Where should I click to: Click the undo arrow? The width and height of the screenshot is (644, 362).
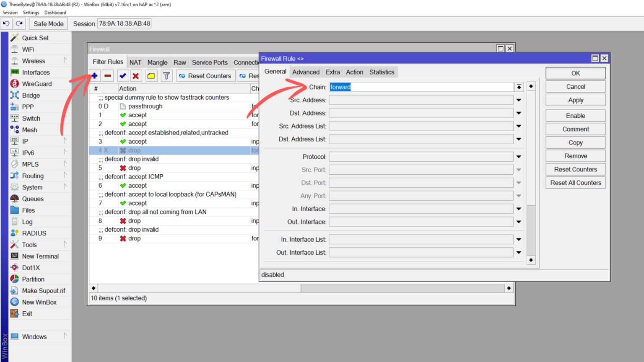point(6,23)
